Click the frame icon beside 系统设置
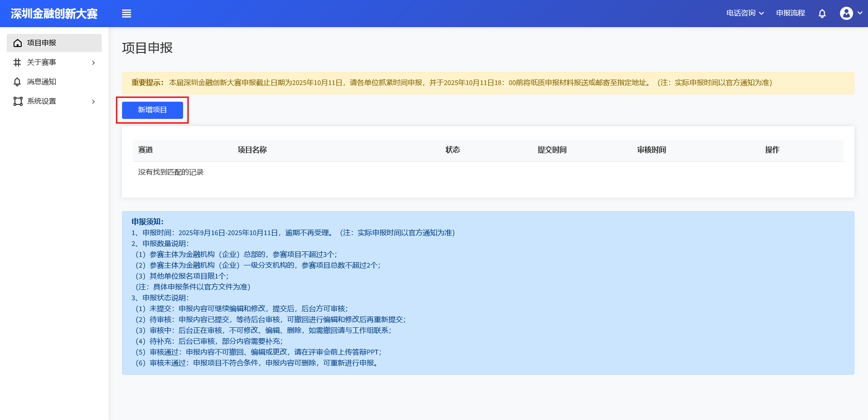This screenshot has height=420, width=868. click(x=18, y=101)
